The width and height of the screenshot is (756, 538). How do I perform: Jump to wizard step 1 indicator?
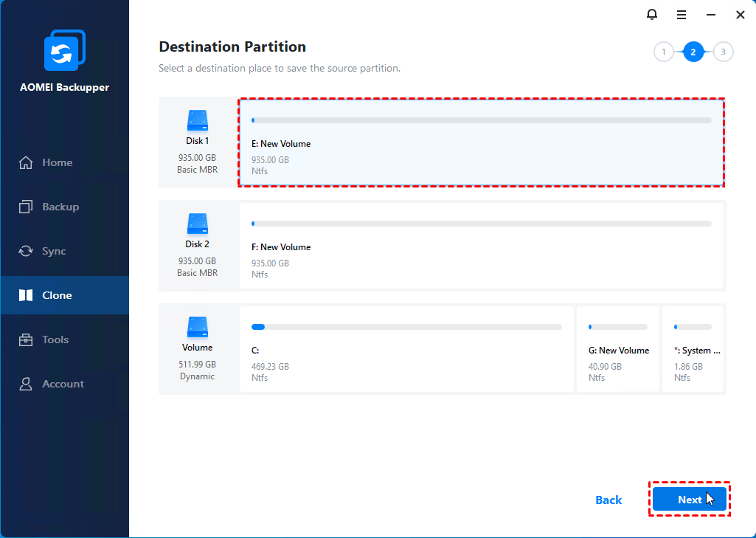(664, 52)
